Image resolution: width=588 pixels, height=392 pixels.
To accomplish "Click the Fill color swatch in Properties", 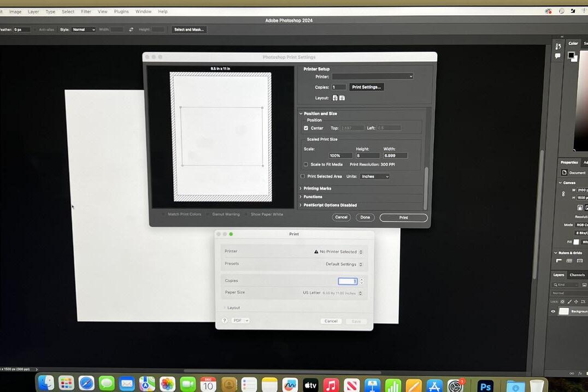I will [x=576, y=242].
